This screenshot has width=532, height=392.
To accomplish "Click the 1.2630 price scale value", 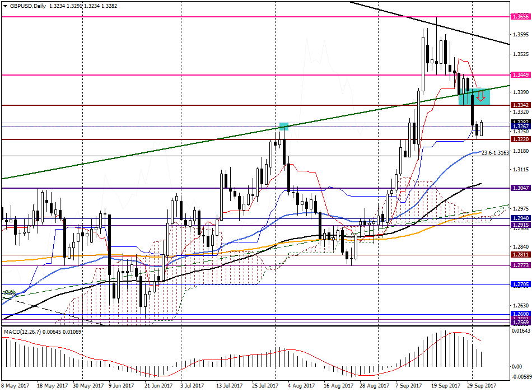I will pyautogui.click(x=520, y=305).
